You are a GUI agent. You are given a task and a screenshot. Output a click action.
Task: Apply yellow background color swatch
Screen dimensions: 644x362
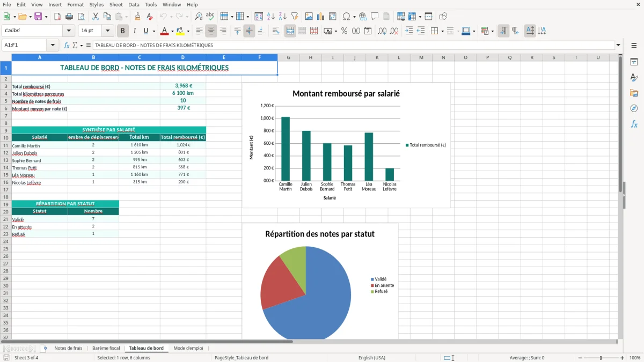point(180,31)
